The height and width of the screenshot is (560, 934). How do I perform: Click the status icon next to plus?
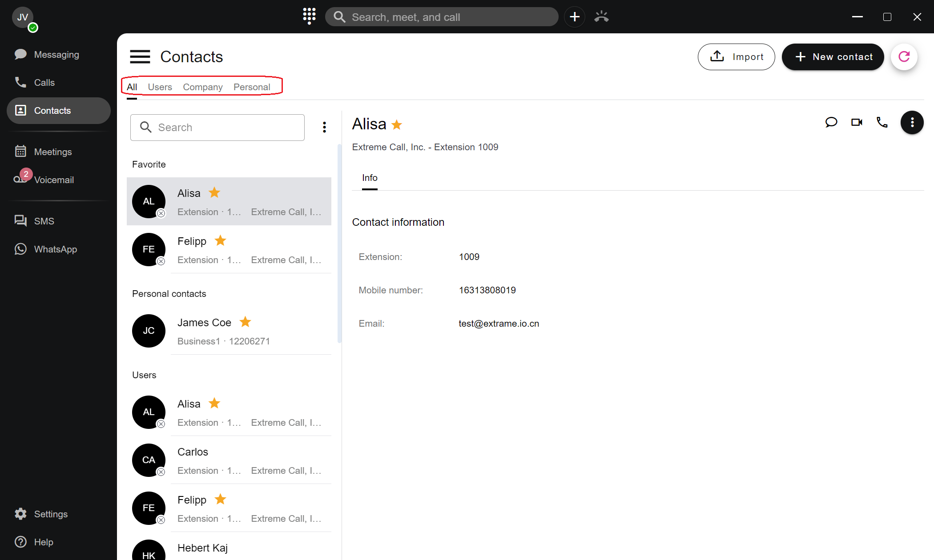pos(601,17)
